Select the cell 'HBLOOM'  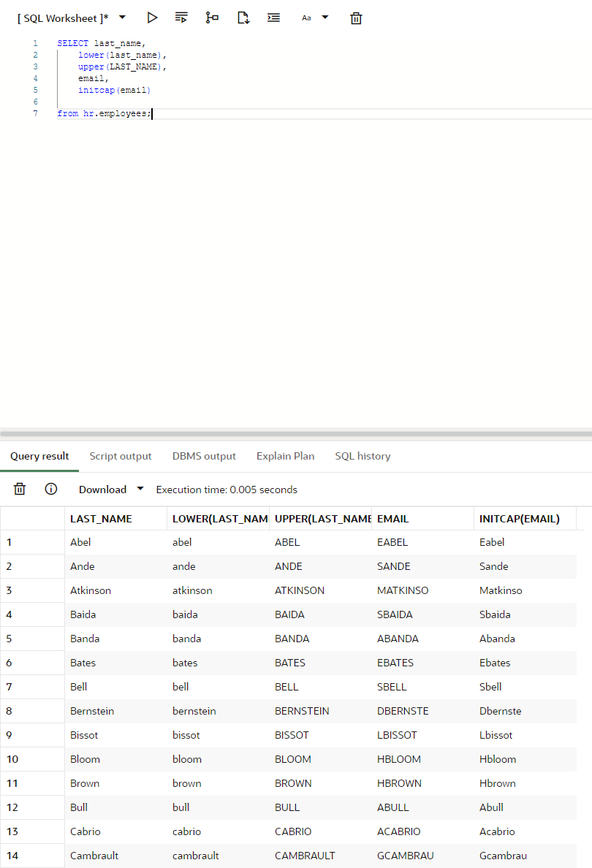[422, 759]
